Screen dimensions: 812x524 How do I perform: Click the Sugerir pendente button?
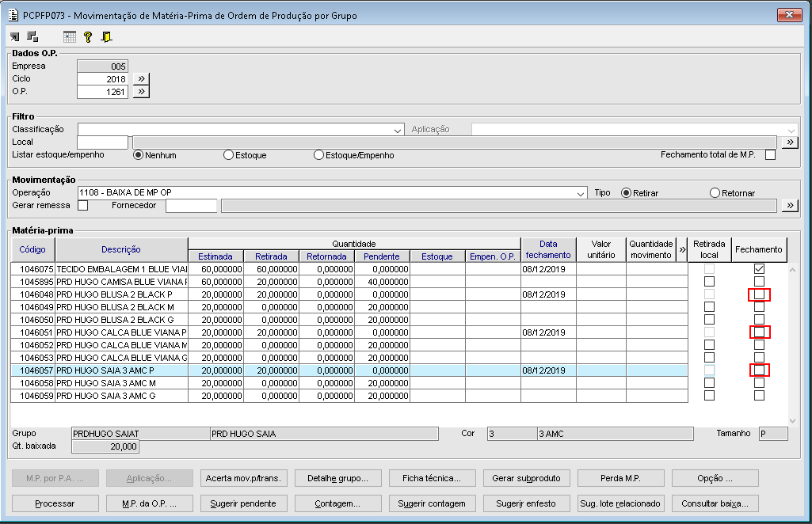(243, 503)
